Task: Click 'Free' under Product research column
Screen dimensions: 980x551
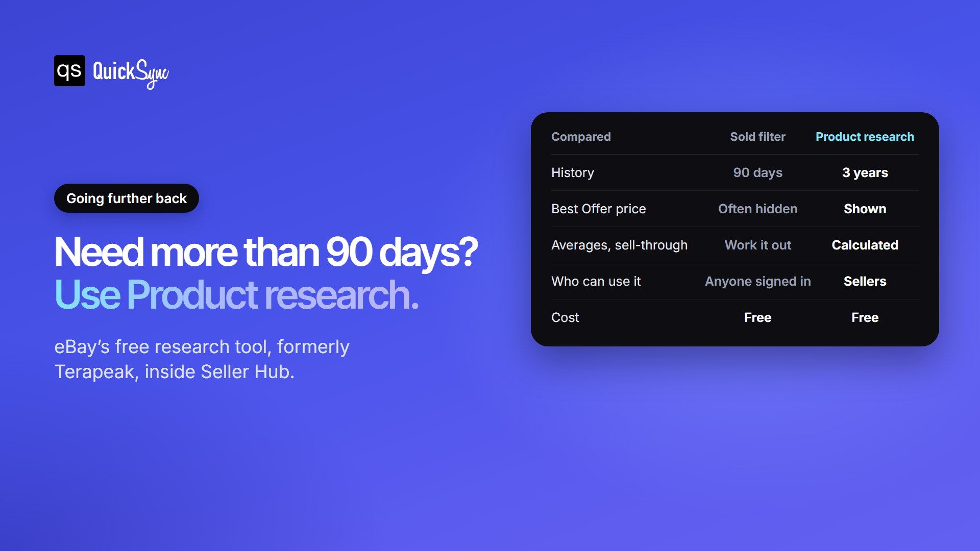Action: [865, 317]
